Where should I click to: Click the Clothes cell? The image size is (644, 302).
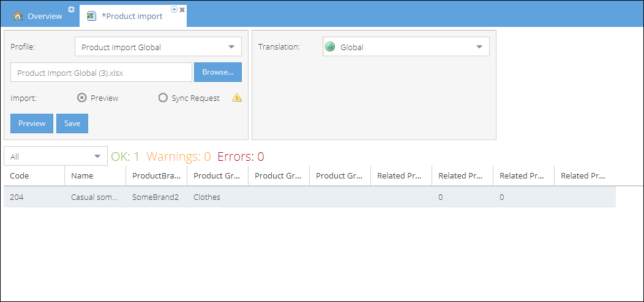click(x=218, y=197)
